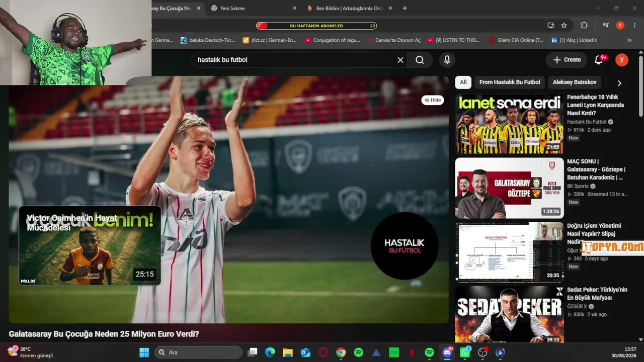644x362 pixels.
Task: Select the Aleksey Batrakov filter chip
Action: pos(575,82)
